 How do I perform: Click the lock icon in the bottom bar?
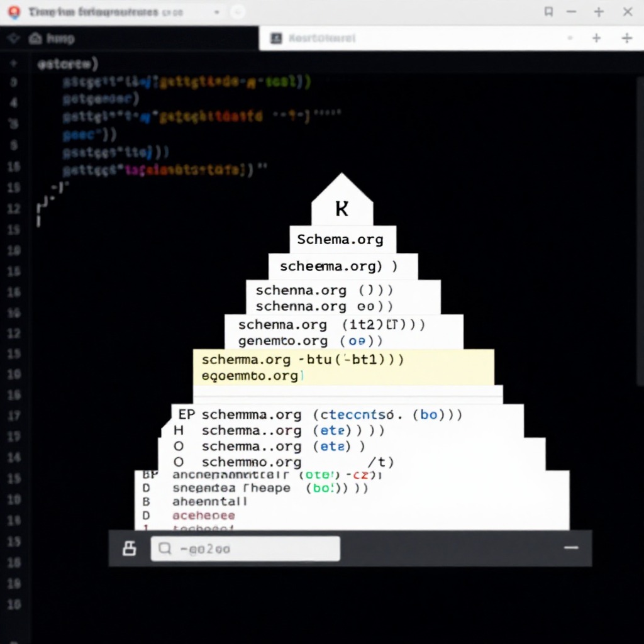pyautogui.click(x=130, y=548)
